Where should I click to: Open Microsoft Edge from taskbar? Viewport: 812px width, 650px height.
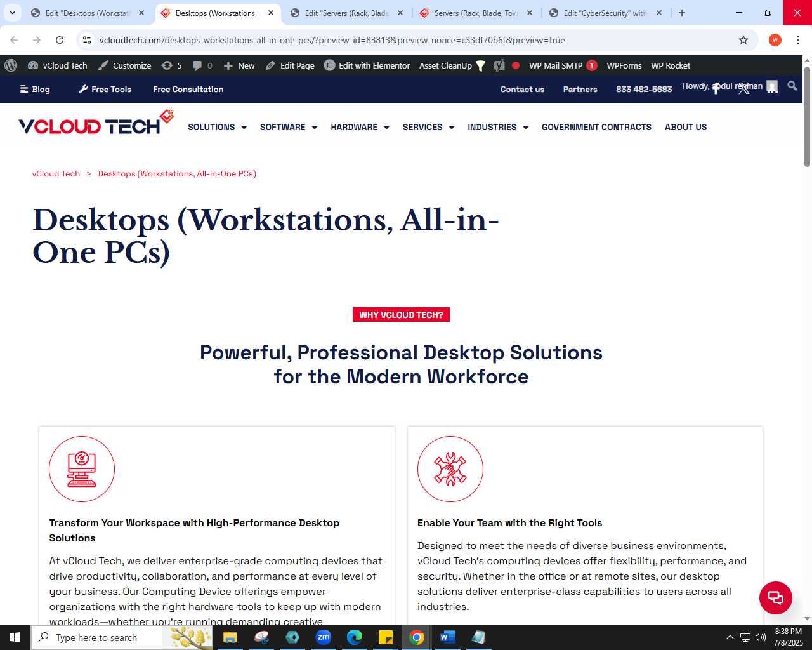(x=355, y=637)
